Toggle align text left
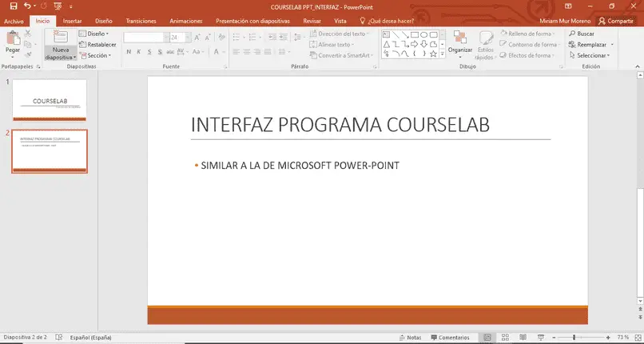This screenshot has width=644, height=344. point(237,52)
